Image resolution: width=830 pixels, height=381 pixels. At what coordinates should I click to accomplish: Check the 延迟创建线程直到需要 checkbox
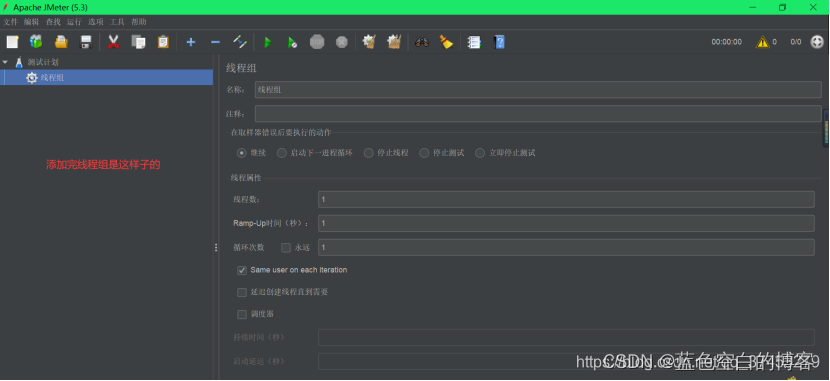coord(242,292)
